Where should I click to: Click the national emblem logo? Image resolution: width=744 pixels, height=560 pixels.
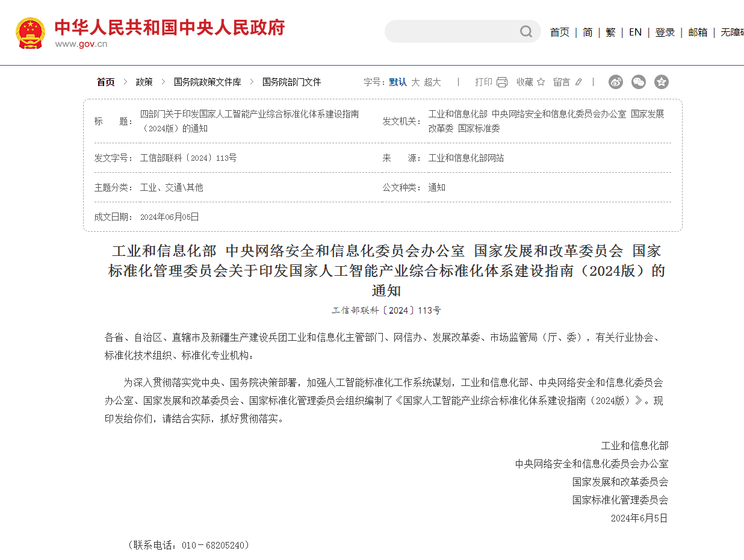coord(30,33)
